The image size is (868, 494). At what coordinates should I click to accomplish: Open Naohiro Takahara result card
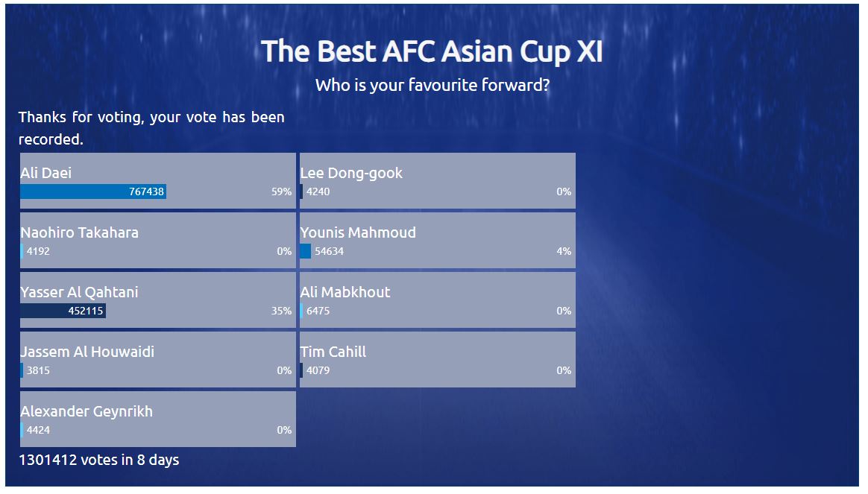click(x=158, y=241)
